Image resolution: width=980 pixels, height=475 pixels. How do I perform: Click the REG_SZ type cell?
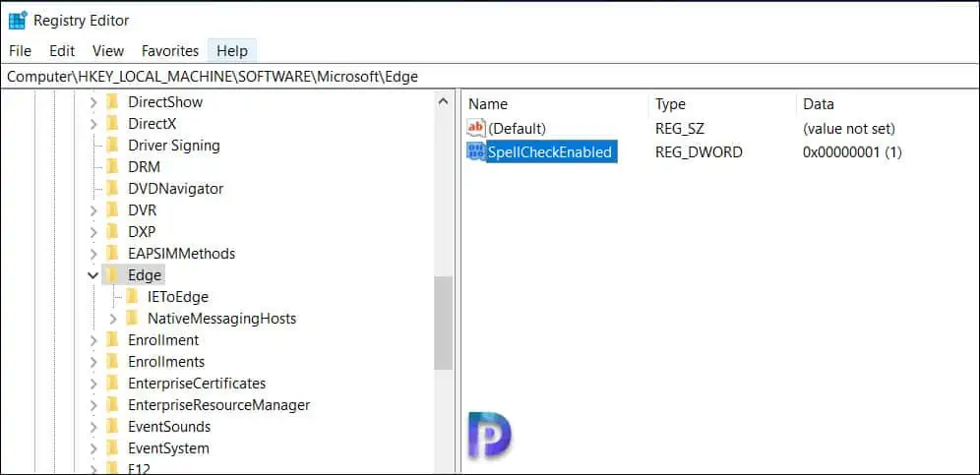coord(679,130)
